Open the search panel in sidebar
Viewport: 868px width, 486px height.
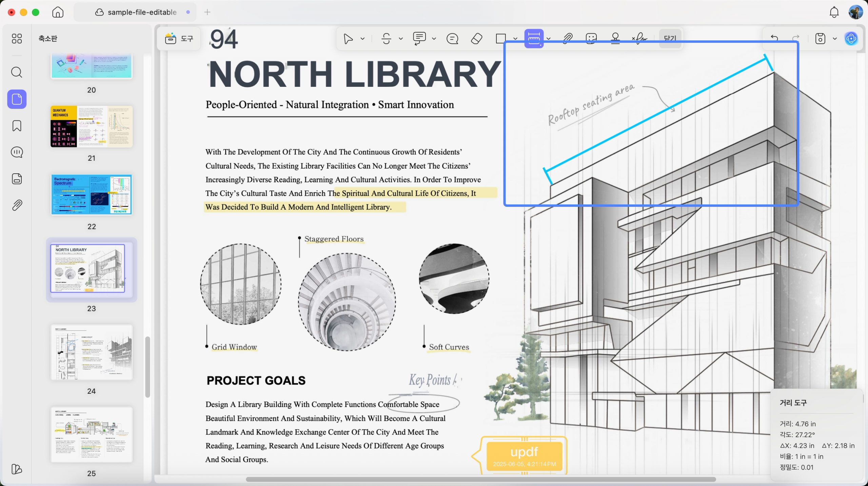17,72
